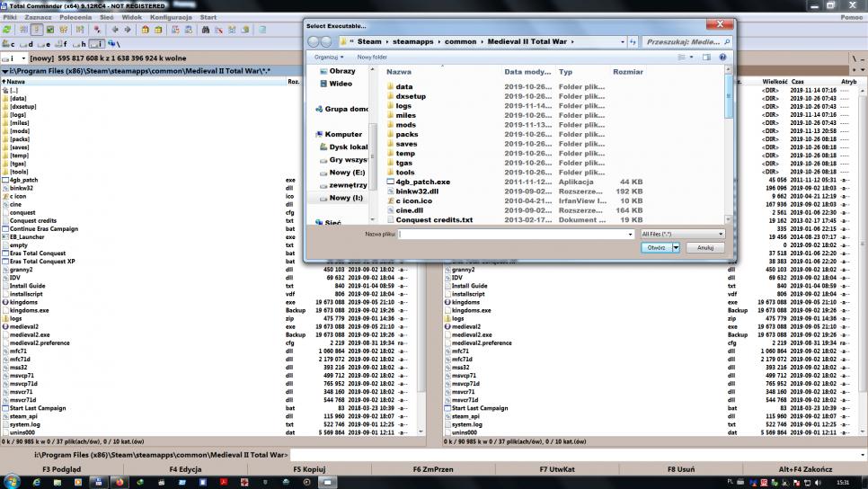The height and width of the screenshot is (489, 868).
Task: Click the back arrow in Total Commander toolbar
Action: [114, 30]
